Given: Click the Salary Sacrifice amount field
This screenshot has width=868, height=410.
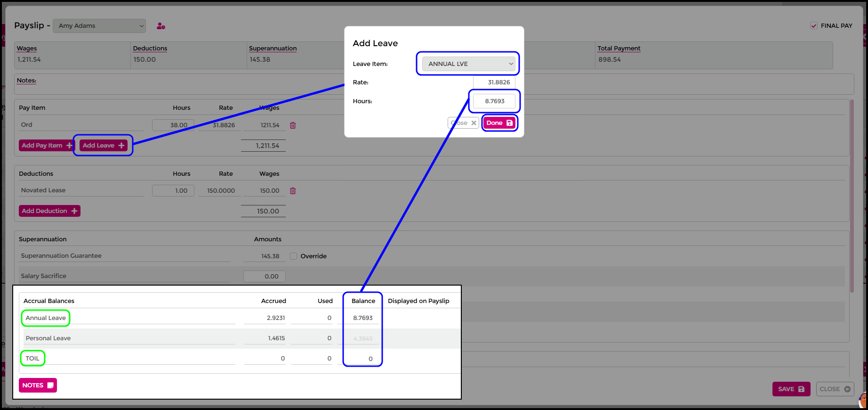Looking at the screenshot, I should pos(264,277).
